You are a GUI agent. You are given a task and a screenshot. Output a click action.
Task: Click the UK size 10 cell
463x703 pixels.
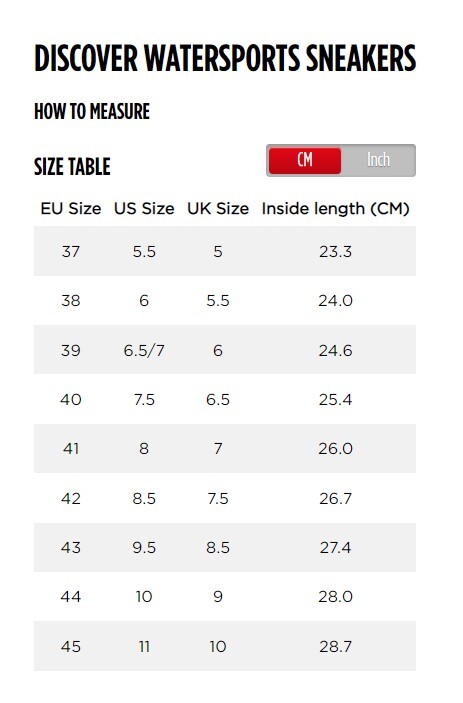tap(218, 647)
